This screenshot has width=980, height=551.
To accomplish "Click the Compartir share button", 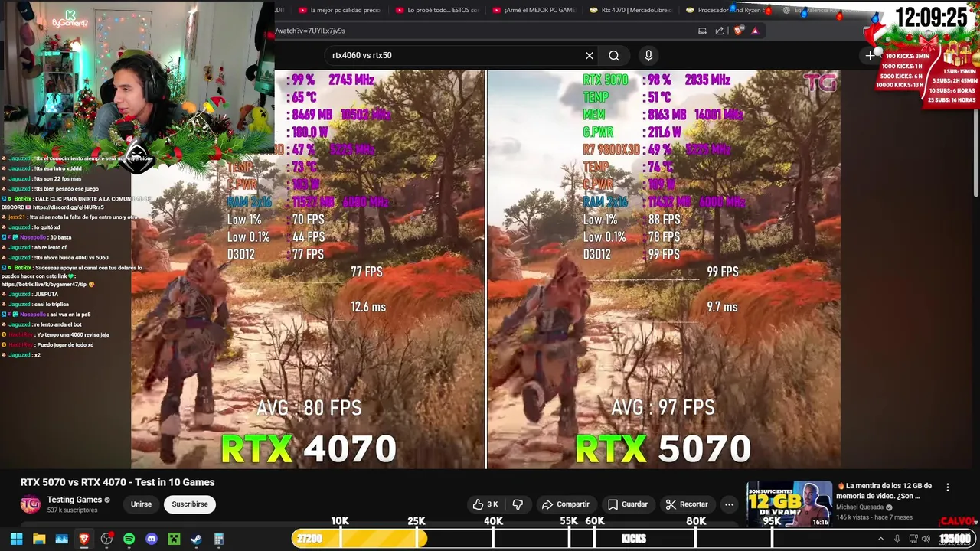I will coord(566,504).
